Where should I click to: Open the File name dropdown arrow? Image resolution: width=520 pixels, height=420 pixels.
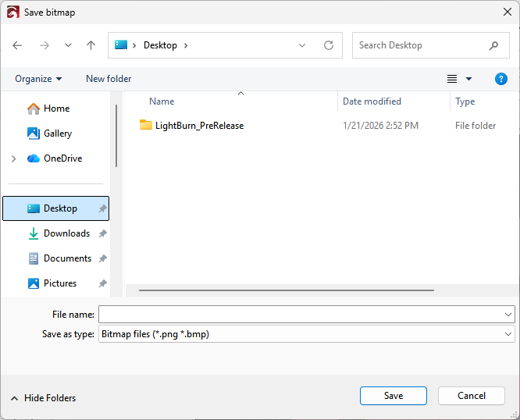pos(508,315)
